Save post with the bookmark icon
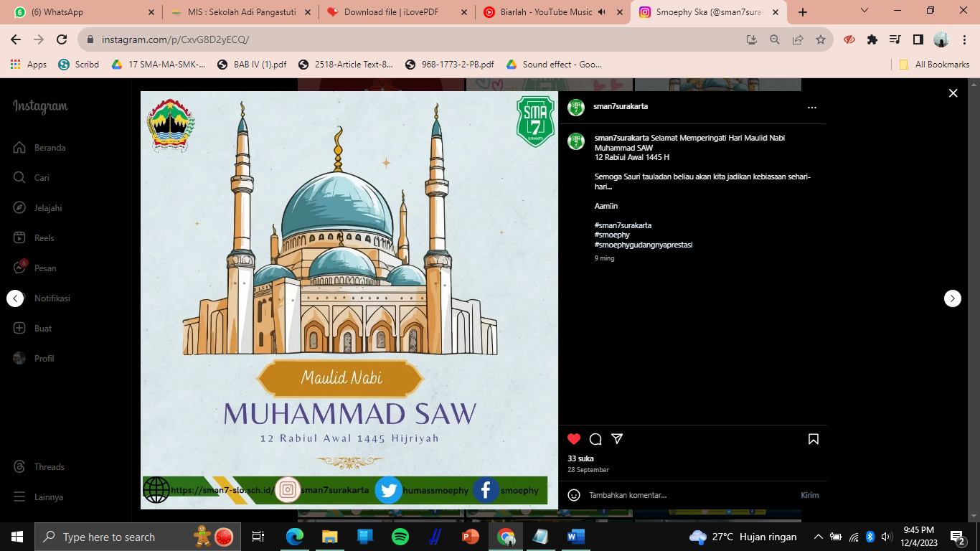Image resolution: width=980 pixels, height=551 pixels. coord(814,439)
